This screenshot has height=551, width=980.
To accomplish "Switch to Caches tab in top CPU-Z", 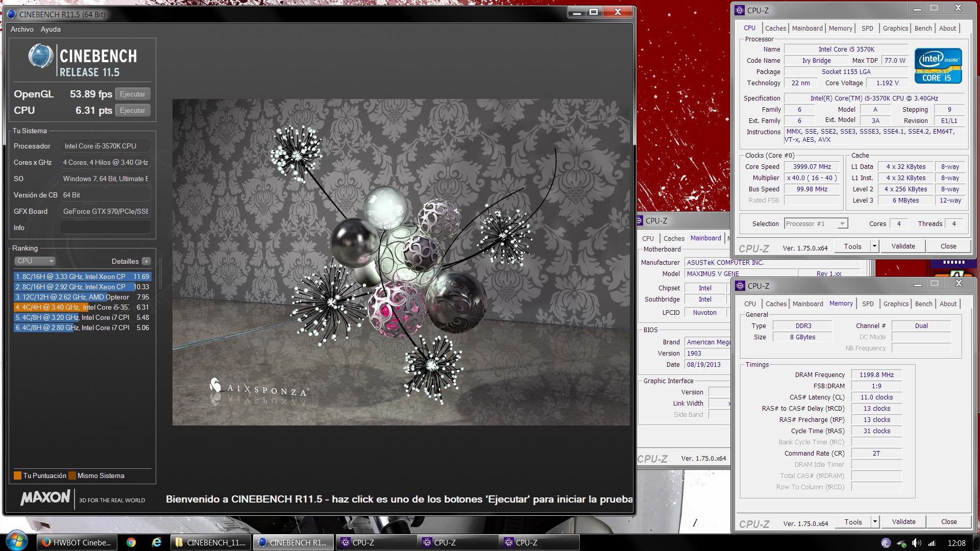I will [x=775, y=29].
